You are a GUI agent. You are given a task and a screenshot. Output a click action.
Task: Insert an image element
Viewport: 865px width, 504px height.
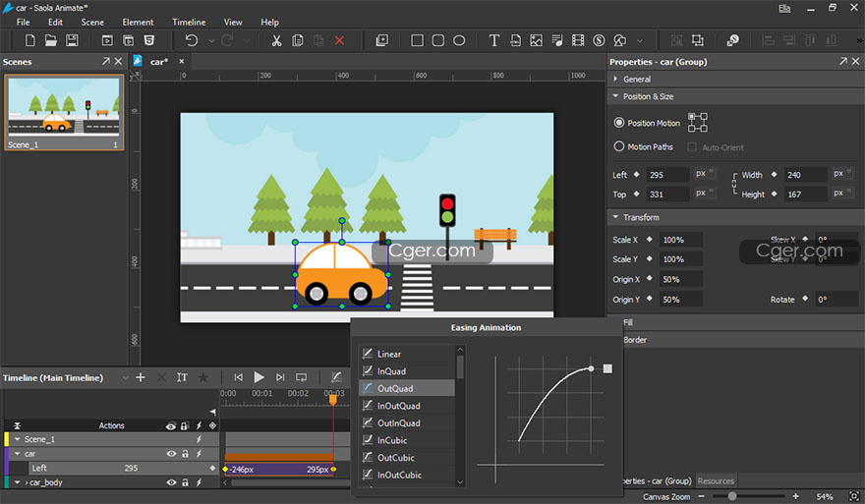[x=537, y=40]
